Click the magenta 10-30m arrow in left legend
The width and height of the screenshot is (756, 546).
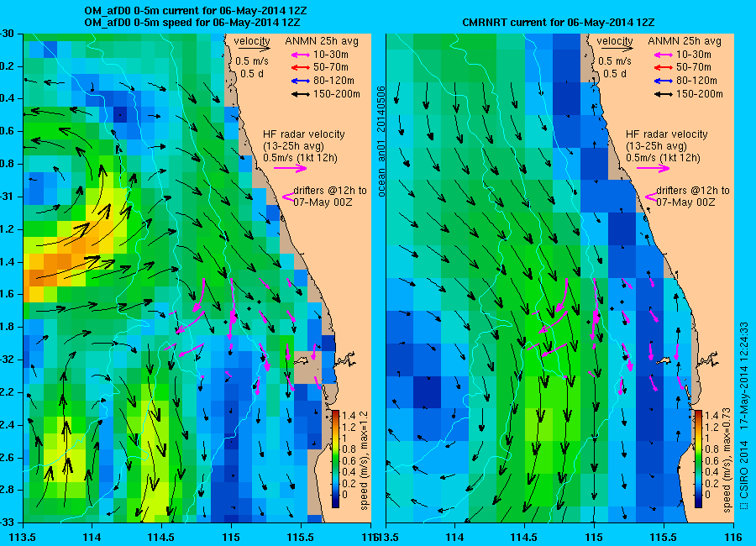click(x=301, y=55)
